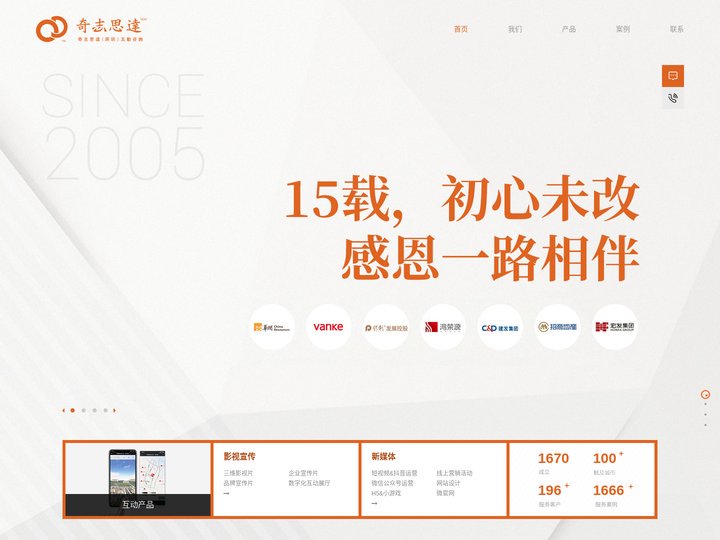Open the 我们 nav item
The width and height of the screenshot is (720, 540).
pos(515,29)
